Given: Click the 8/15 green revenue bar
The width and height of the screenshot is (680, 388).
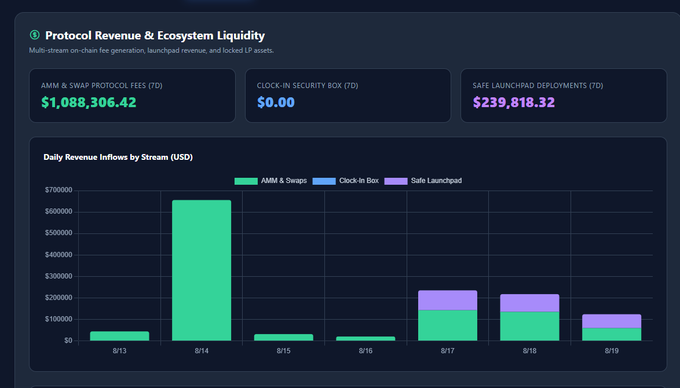Looking at the screenshot, I should pyautogui.click(x=284, y=337).
